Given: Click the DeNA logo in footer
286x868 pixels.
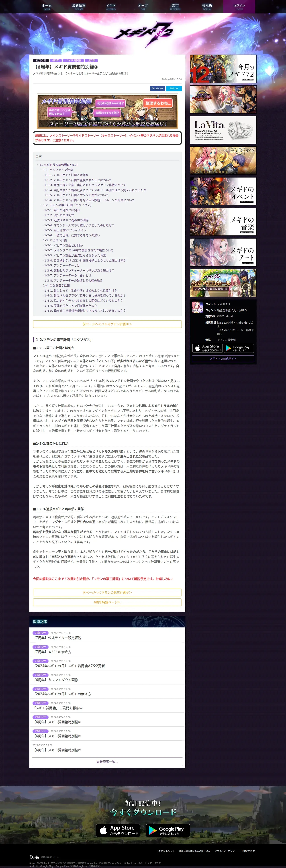Looking at the screenshot, I should [x=34, y=857].
